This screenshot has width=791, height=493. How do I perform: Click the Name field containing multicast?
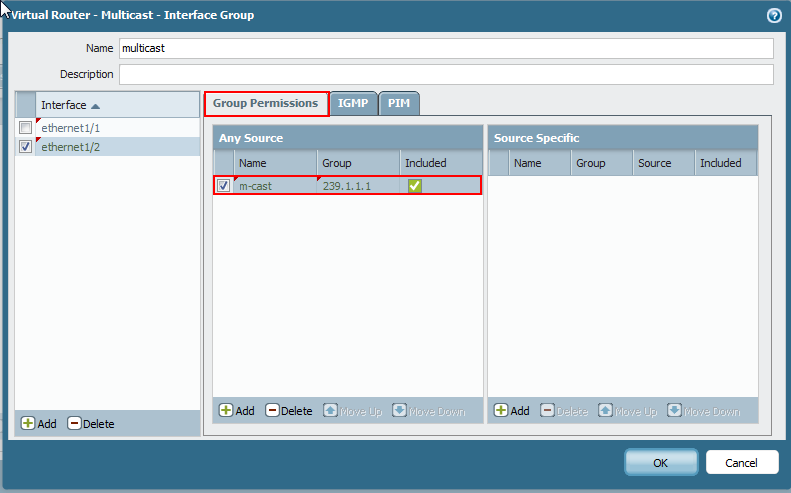tap(446, 48)
